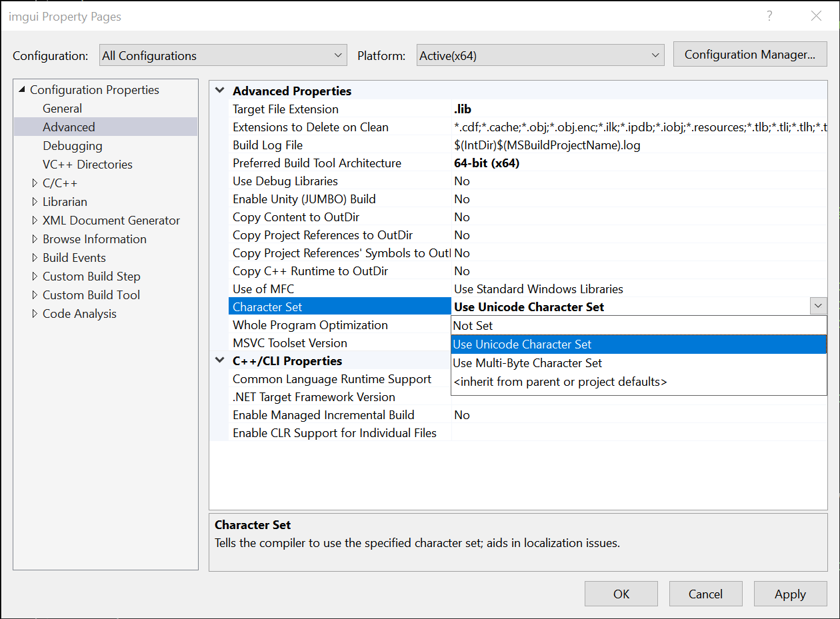Click the Platform combo box arrow
The image size is (840, 619).
pos(655,55)
